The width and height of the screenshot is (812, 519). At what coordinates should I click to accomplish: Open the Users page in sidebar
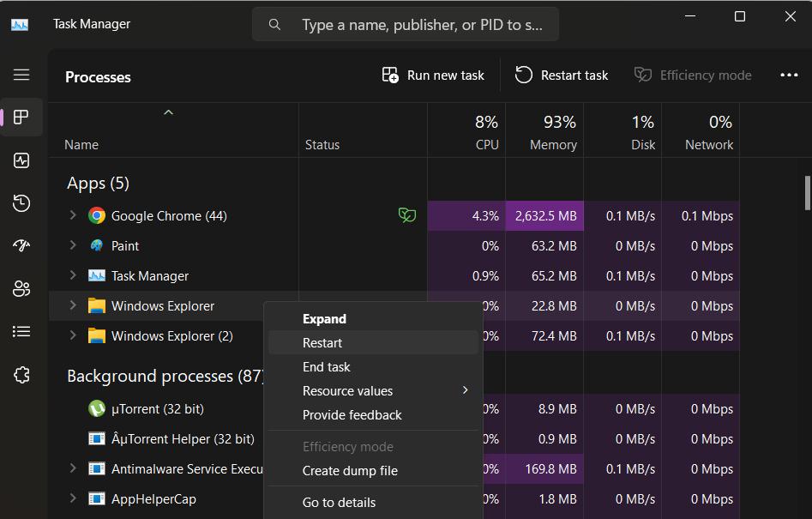[x=21, y=289]
